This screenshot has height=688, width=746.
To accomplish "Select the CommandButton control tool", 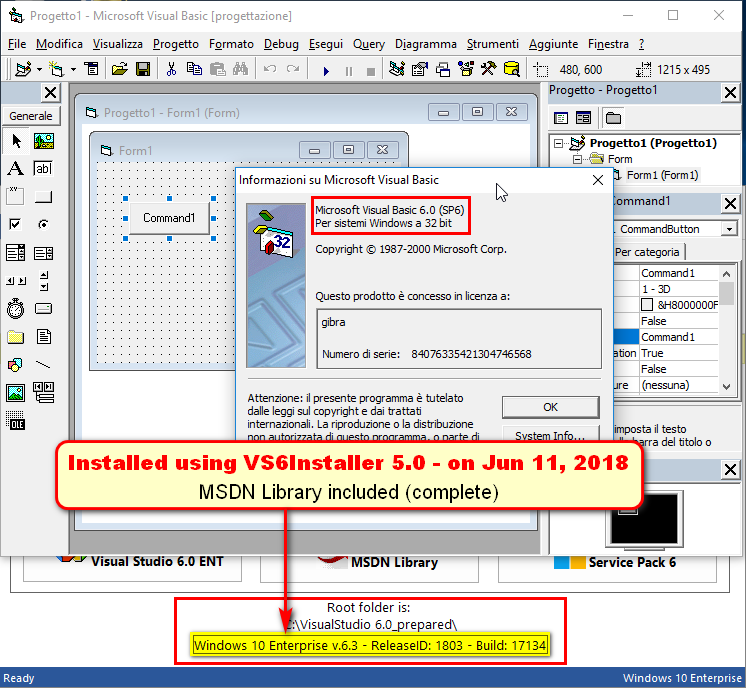I will [43, 196].
